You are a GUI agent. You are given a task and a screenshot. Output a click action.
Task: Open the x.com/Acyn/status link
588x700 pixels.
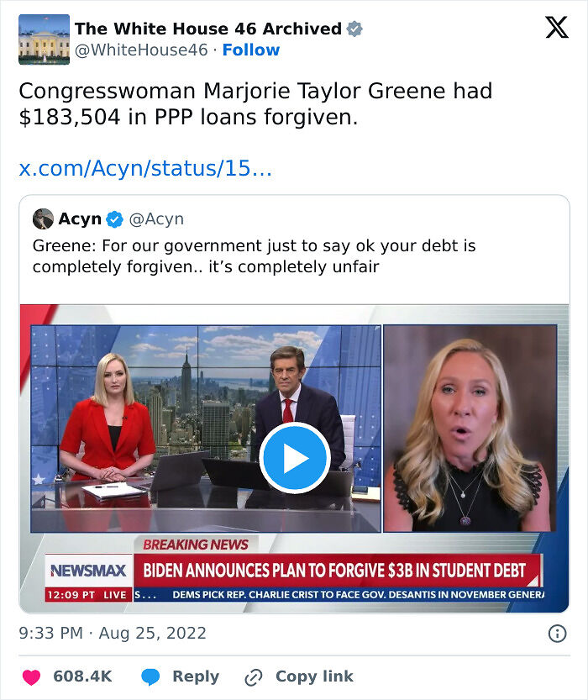pyautogui.click(x=145, y=168)
